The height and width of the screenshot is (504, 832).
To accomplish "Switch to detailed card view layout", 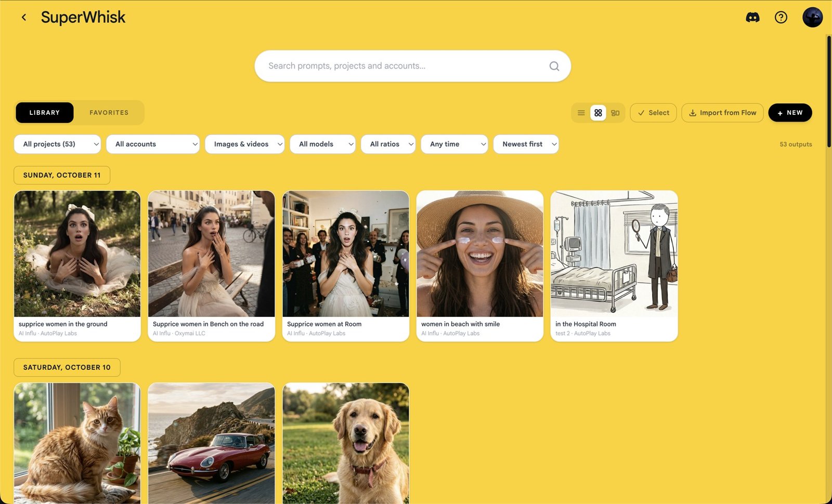I will pos(615,113).
